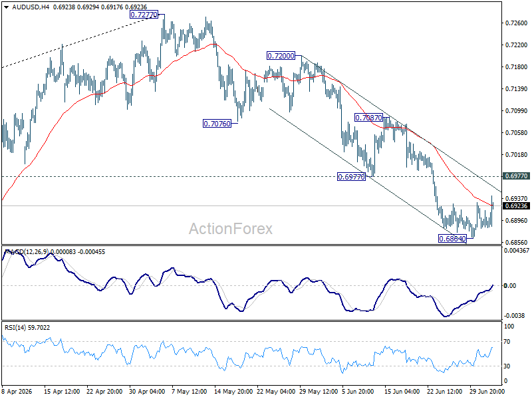
Task: Click the 0.68640 low price label
Action: point(453,239)
